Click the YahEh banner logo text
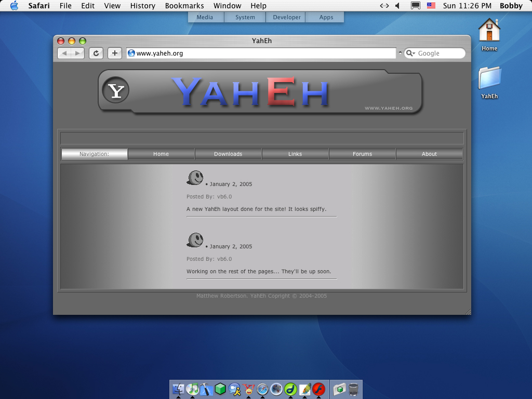532x399 pixels. pyautogui.click(x=250, y=91)
